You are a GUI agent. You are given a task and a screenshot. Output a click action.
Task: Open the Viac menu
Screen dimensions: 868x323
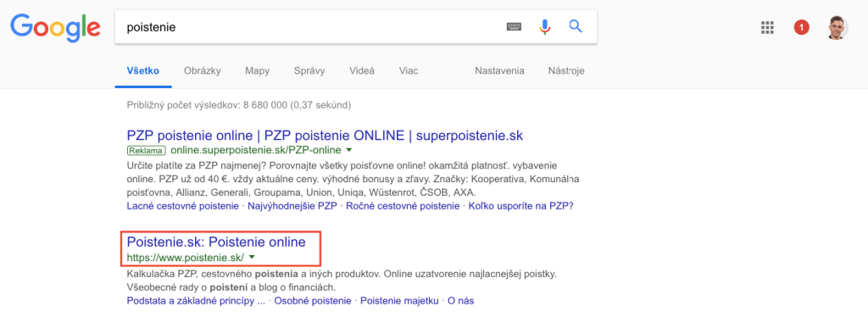pos(409,71)
